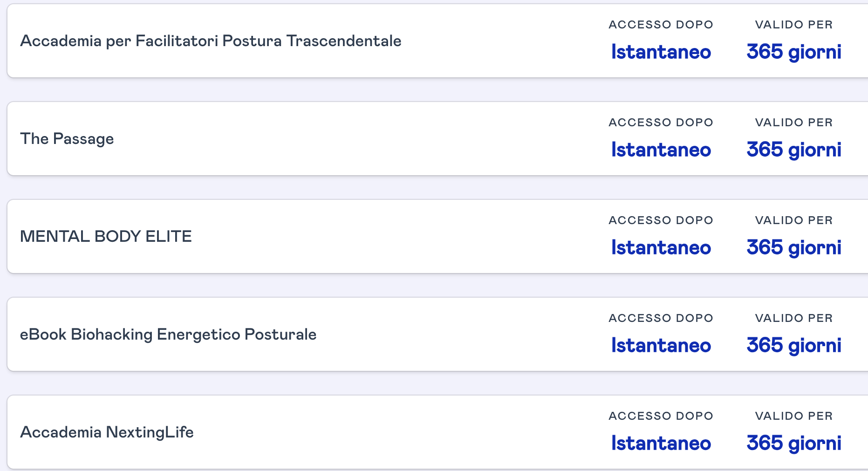This screenshot has width=868, height=471.
Task: Open The Passage course row
Action: [438, 138]
